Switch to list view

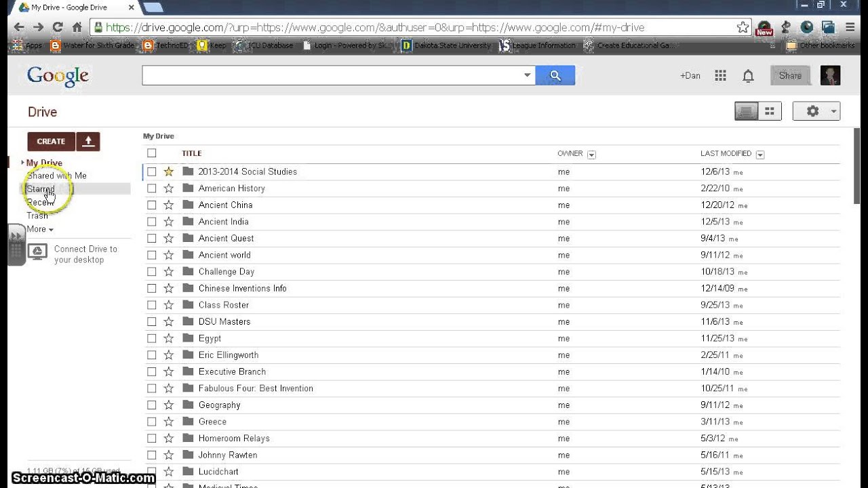click(x=747, y=111)
